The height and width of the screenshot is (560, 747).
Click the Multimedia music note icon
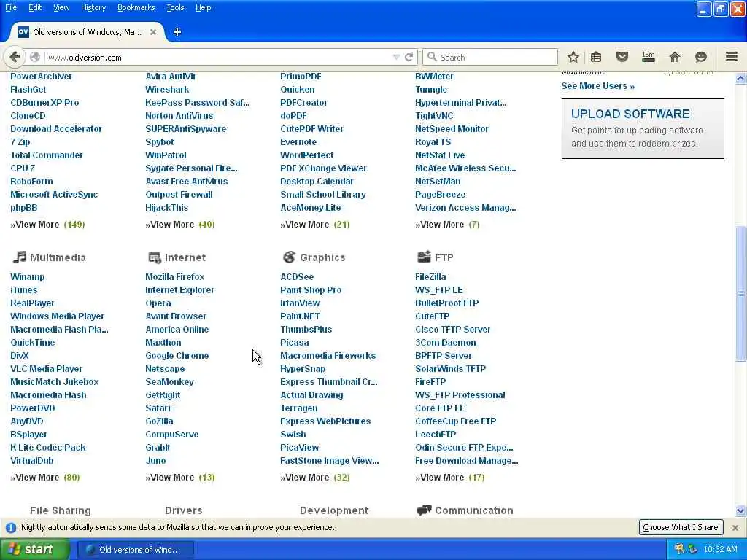(x=20, y=257)
